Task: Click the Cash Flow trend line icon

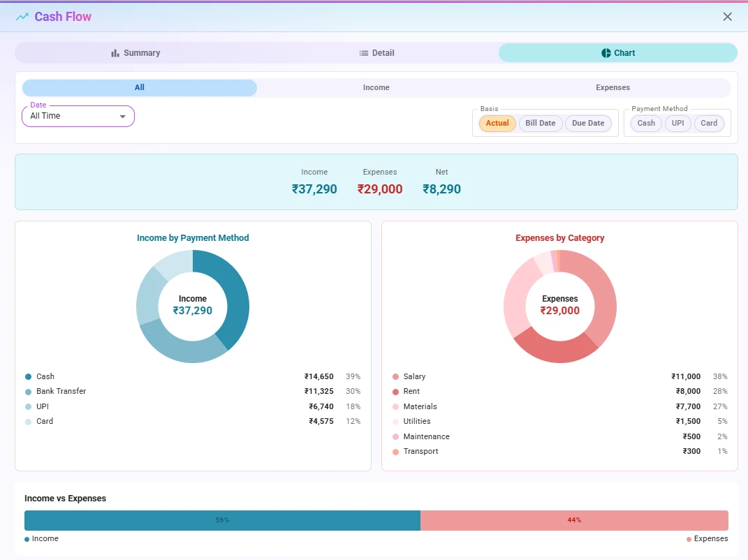Action: tap(22, 17)
